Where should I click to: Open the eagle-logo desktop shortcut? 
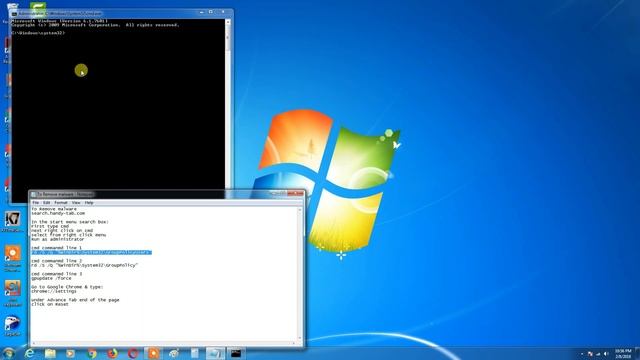click(12, 326)
